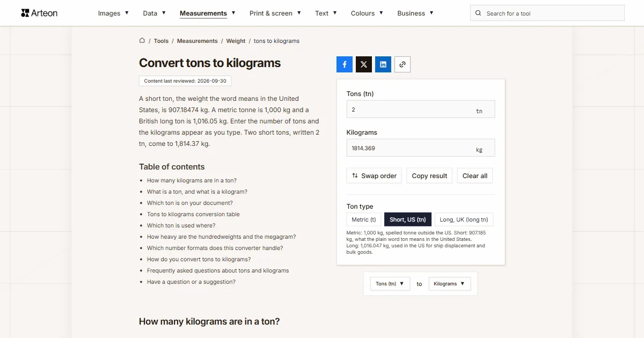
Task: Open the Kilograms target unit dropdown
Action: point(450,284)
